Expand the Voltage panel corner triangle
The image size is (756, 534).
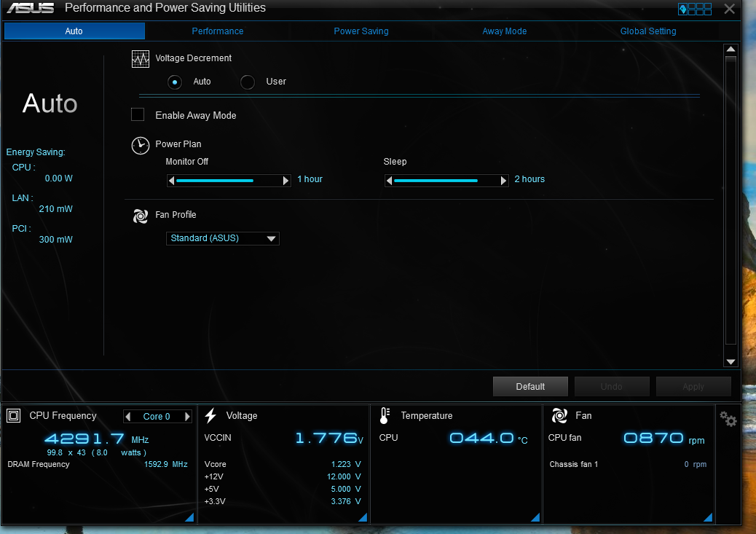pyautogui.click(x=363, y=517)
